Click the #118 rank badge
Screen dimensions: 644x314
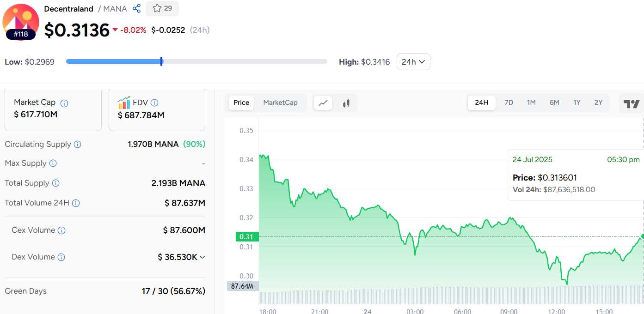(x=21, y=34)
